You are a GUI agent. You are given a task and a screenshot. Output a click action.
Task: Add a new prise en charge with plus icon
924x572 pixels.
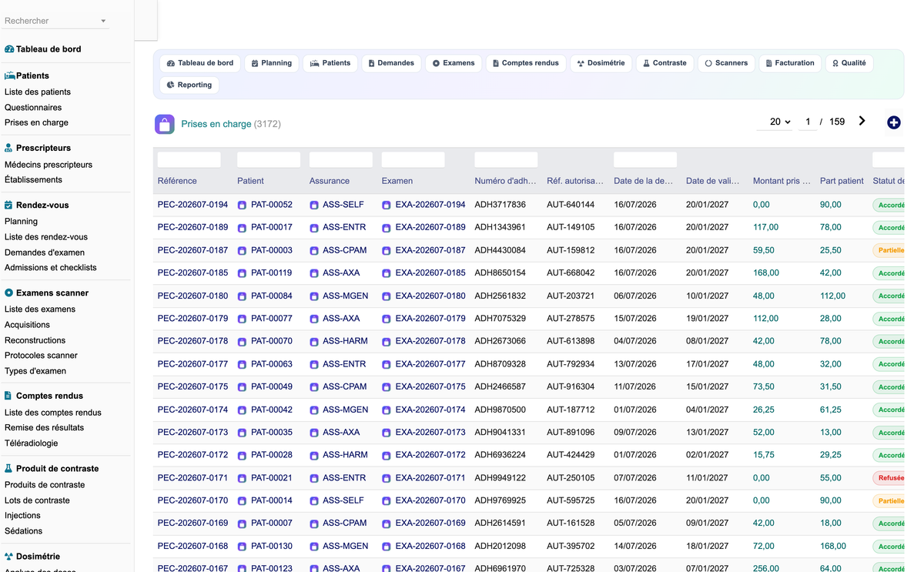[893, 122]
